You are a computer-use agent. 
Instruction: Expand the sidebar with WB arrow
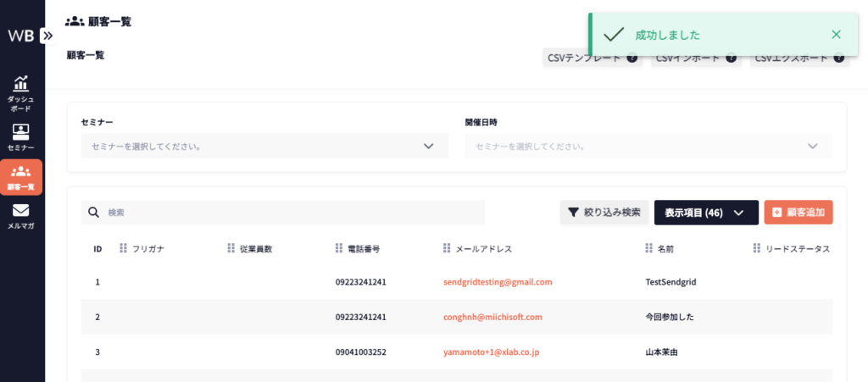click(x=47, y=36)
